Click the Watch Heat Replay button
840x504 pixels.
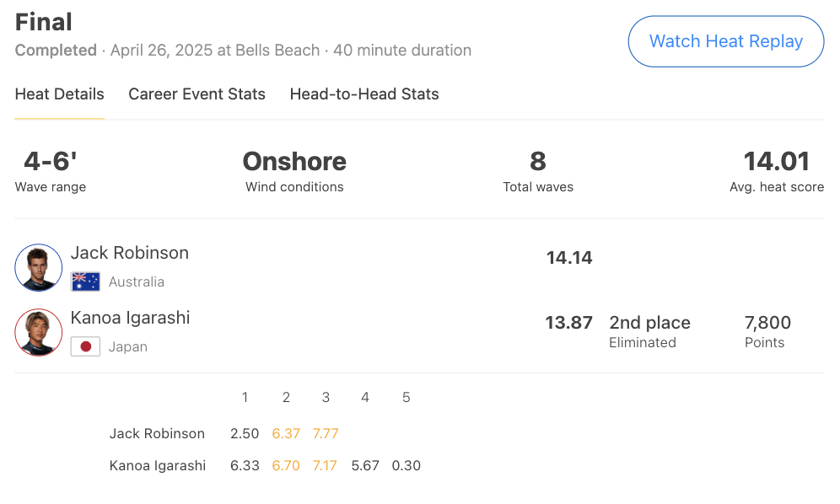point(726,41)
